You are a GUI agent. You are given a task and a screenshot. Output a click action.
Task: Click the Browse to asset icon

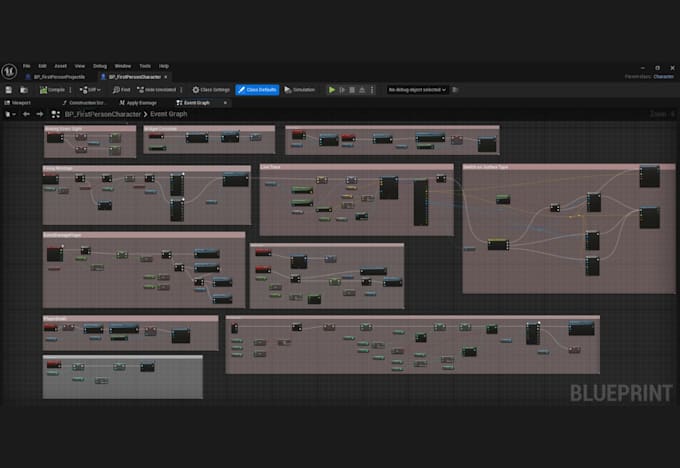pos(24,90)
